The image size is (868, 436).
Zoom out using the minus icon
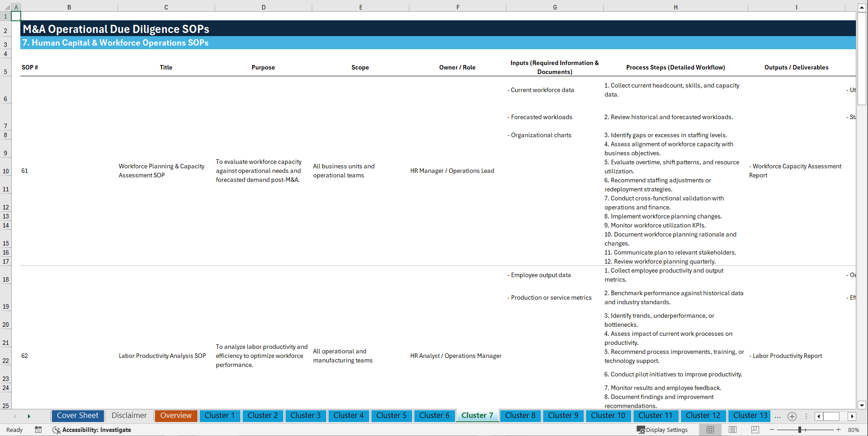772,430
